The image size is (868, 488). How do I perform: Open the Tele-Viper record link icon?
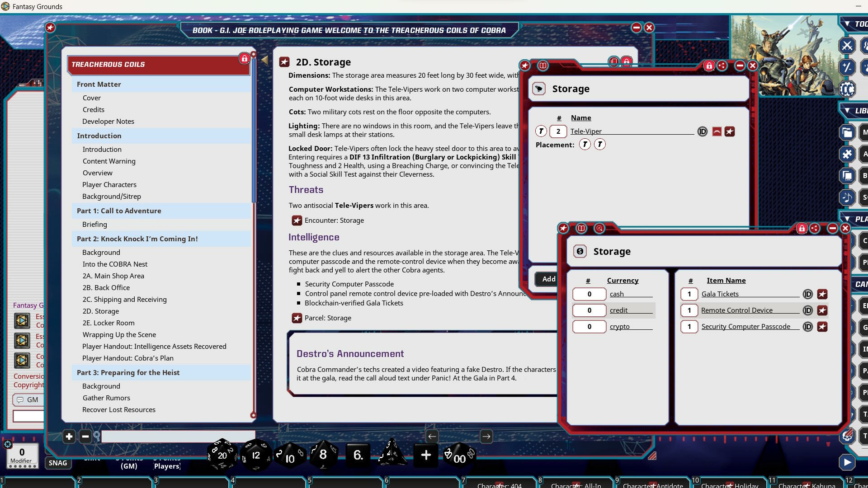730,131
